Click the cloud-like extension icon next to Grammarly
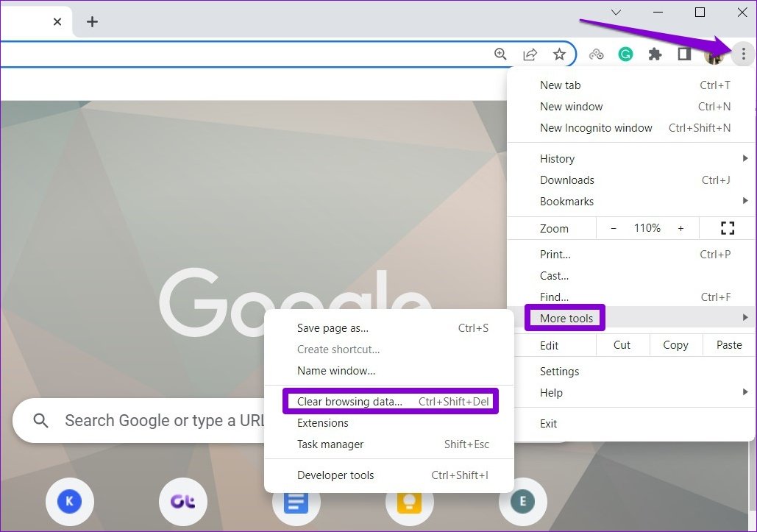Viewport: 757px width, 532px height. (x=596, y=54)
